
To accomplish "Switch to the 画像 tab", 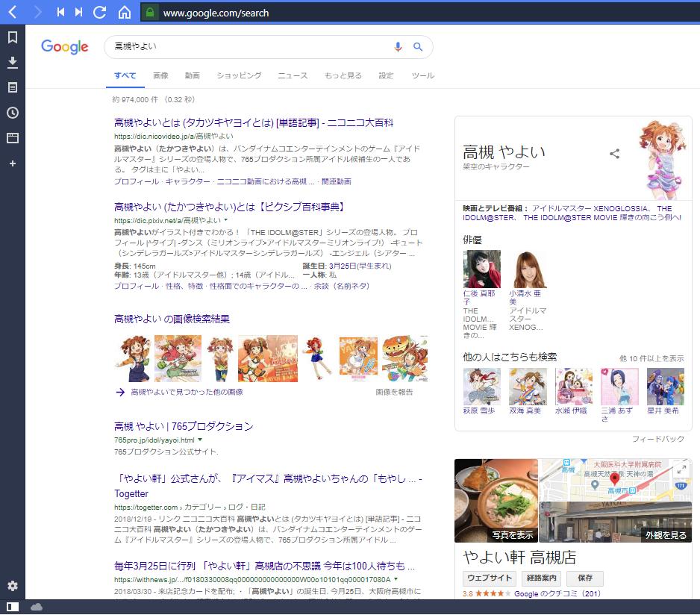I will click(160, 75).
